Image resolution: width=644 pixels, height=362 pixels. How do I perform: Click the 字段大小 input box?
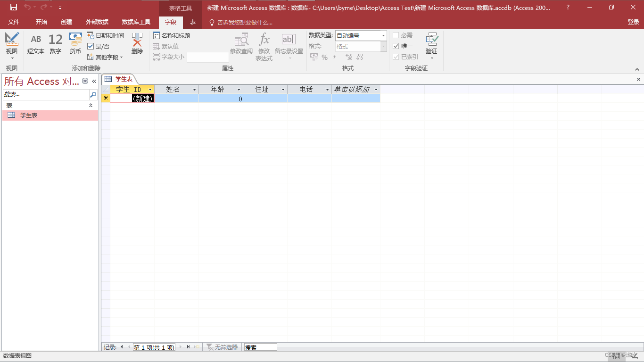click(208, 57)
